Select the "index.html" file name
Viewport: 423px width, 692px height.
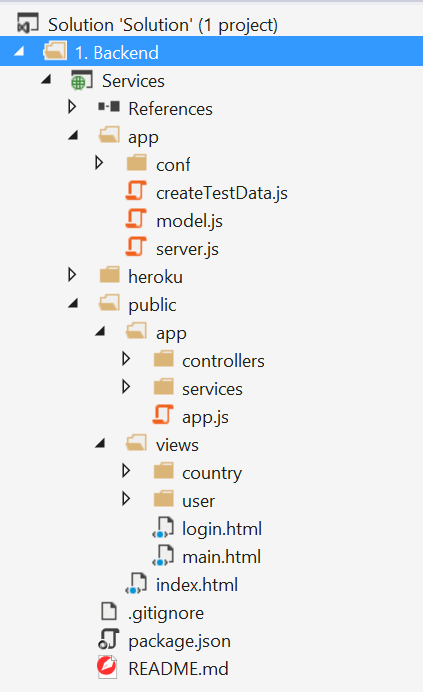[x=197, y=585]
